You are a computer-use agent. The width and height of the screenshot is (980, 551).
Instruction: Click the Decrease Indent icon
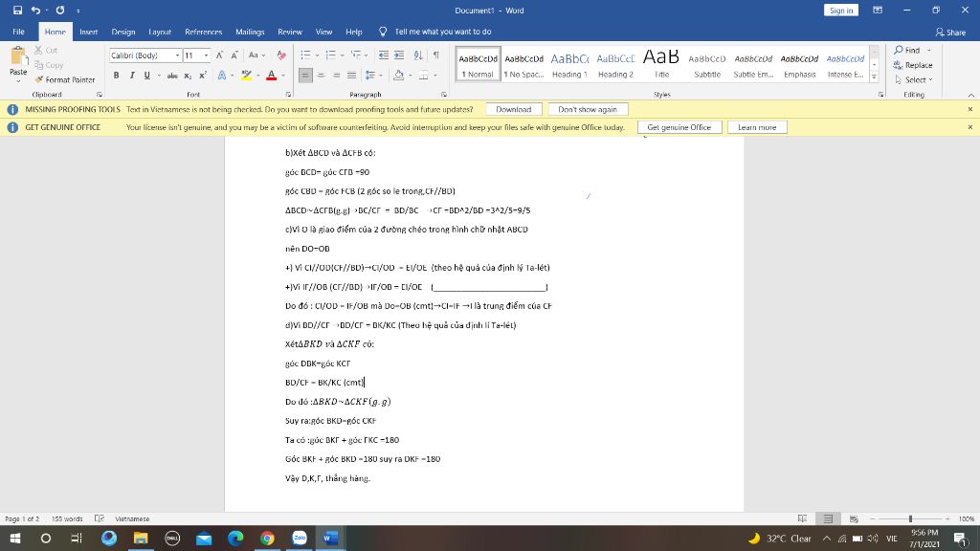(384, 55)
